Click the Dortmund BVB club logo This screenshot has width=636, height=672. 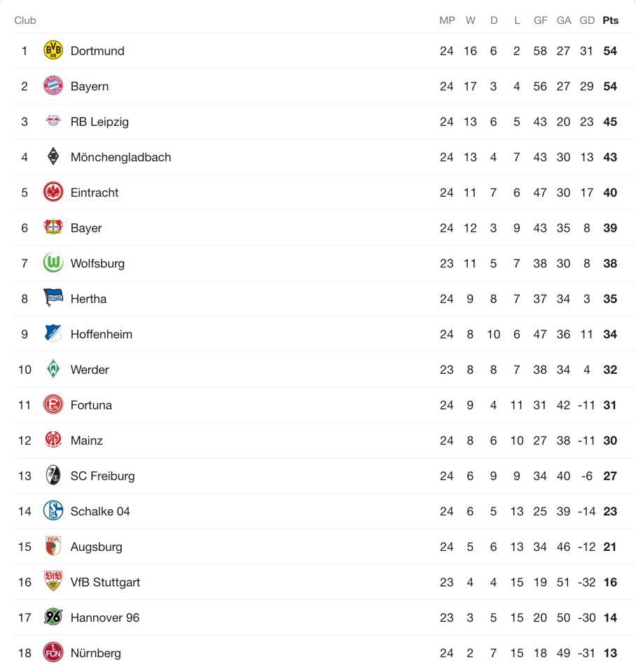click(x=53, y=50)
